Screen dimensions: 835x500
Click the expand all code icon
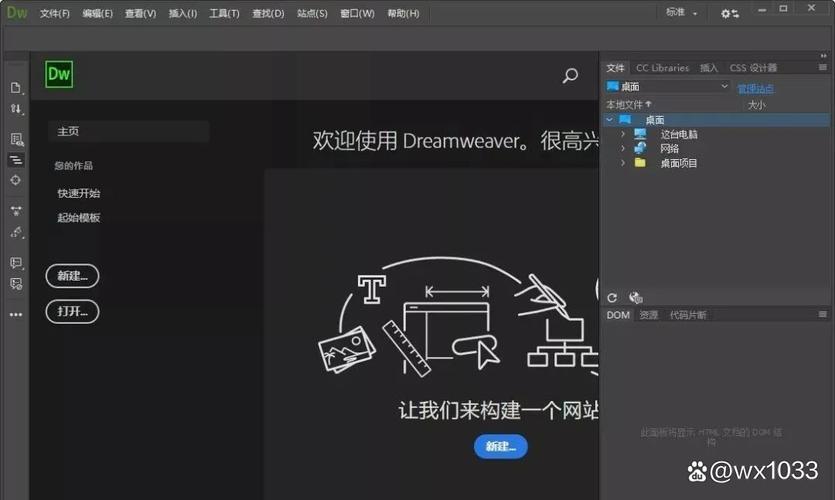click(16, 211)
